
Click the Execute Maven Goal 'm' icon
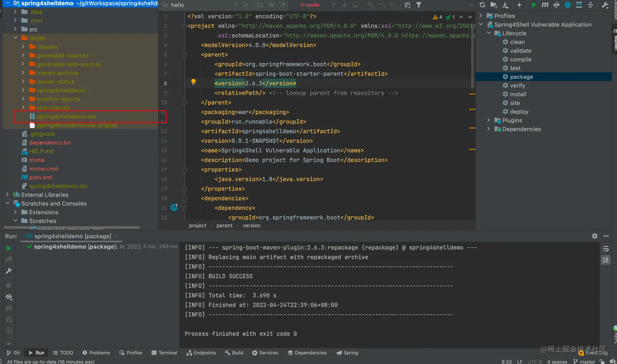tap(545, 5)
